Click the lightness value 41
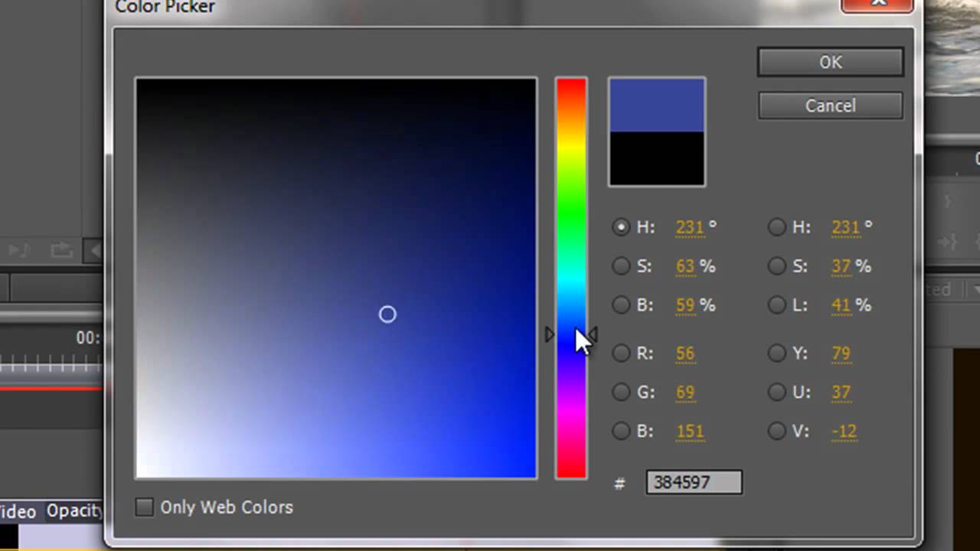The image size is (980, 551). tap(841, 305)
